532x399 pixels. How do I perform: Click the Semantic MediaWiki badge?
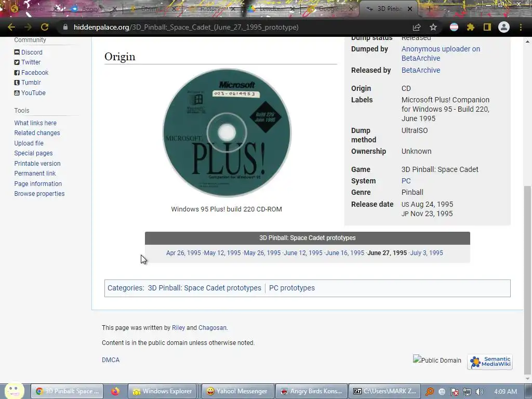click(490, 362)
